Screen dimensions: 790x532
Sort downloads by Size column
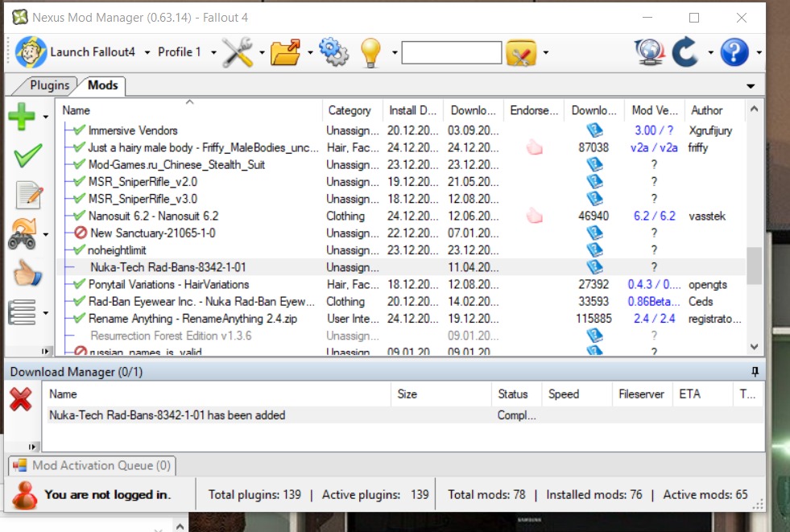(440, 394)
